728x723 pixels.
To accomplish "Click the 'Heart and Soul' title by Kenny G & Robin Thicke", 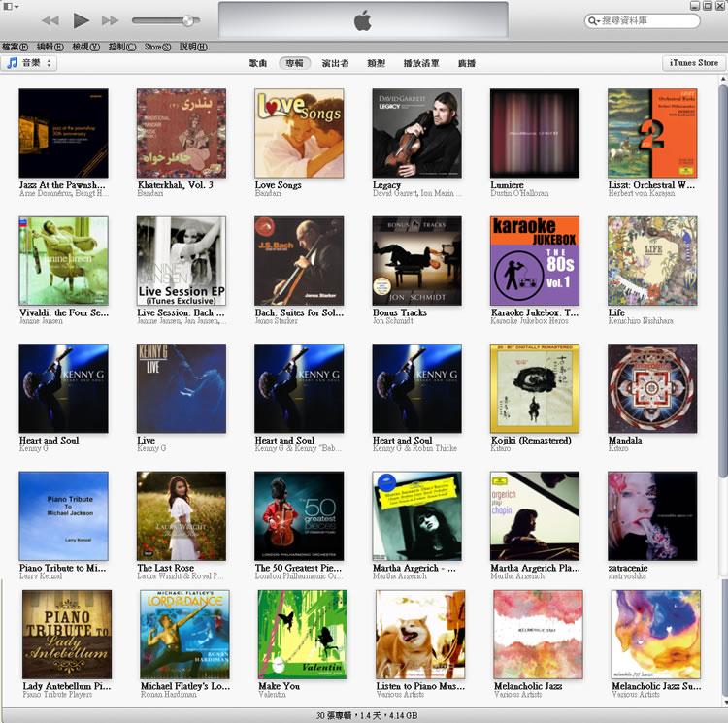I will tap(402, 440).
